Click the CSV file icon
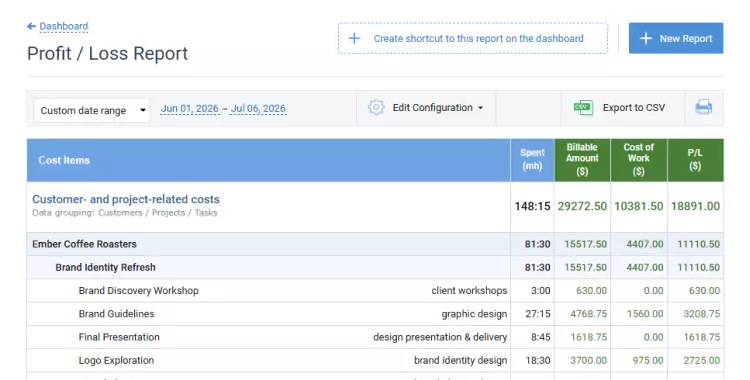750x380 pixels. [583, 108]
